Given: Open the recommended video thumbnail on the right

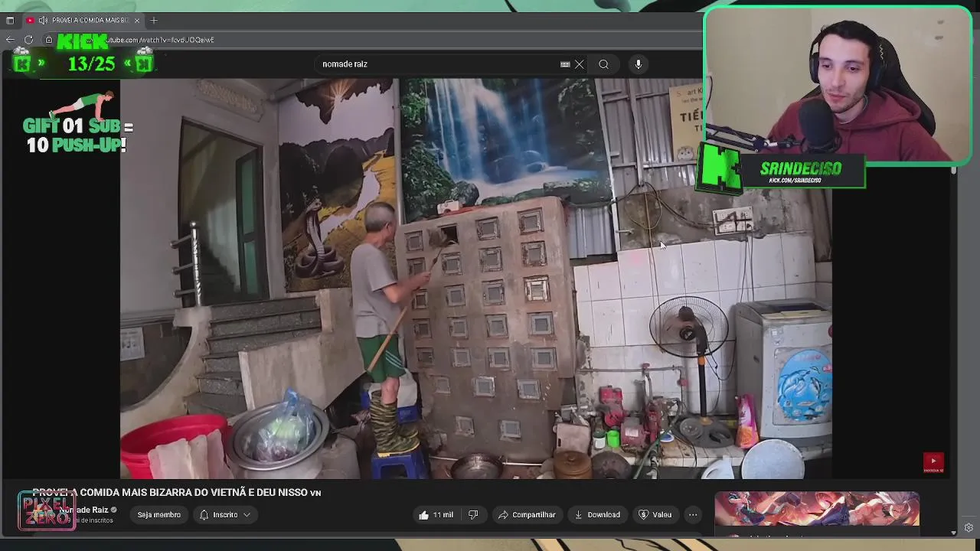Looking at the screenshot, I should (x=817, y=510).
